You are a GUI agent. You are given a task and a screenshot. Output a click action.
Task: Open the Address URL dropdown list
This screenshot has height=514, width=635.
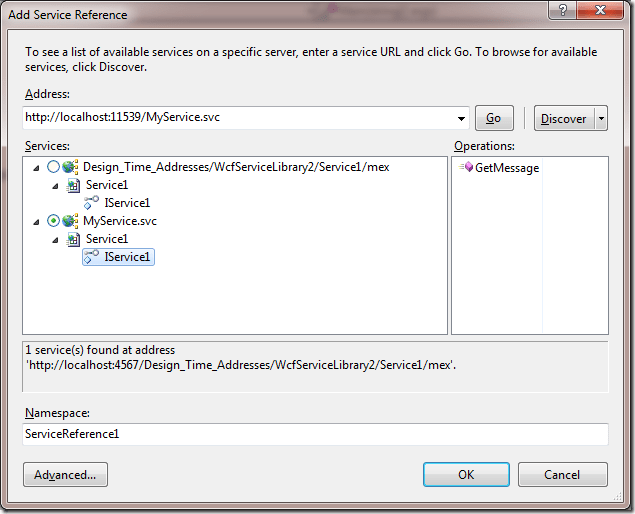click(x=460, y=118)
